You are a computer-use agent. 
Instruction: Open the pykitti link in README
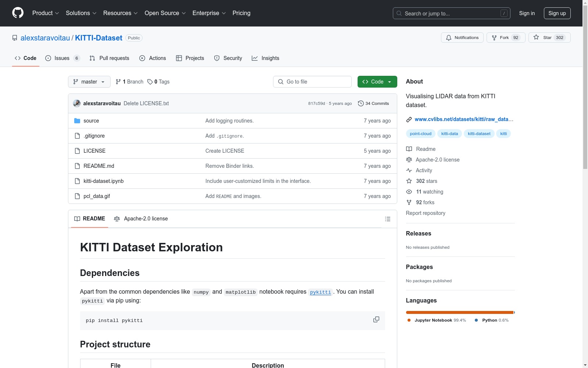[320, 292]
